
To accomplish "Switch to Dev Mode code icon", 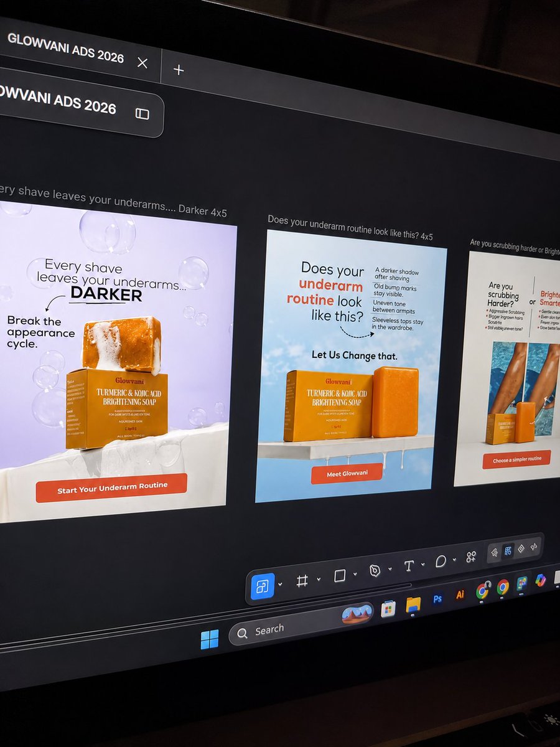I will point(533,547).
